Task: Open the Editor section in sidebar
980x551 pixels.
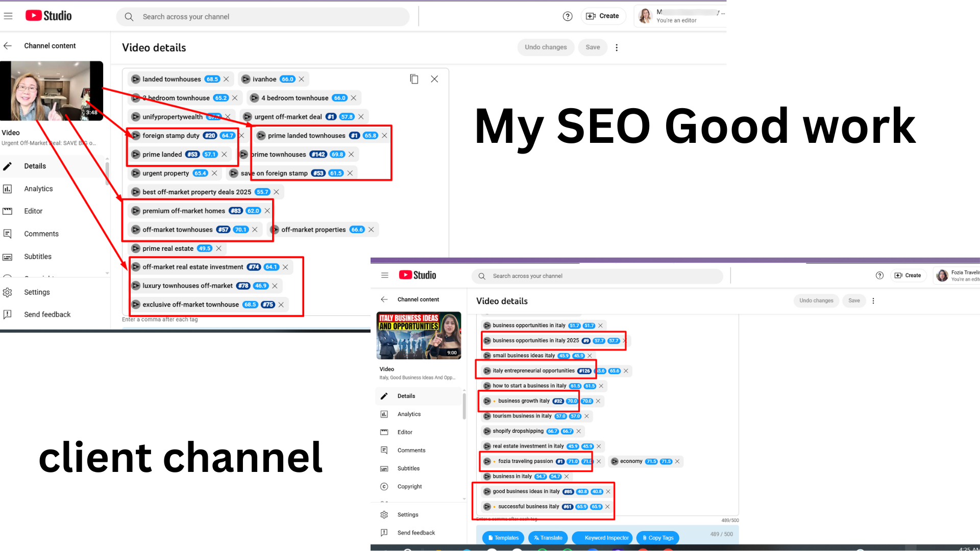Action: pos(33,211)
